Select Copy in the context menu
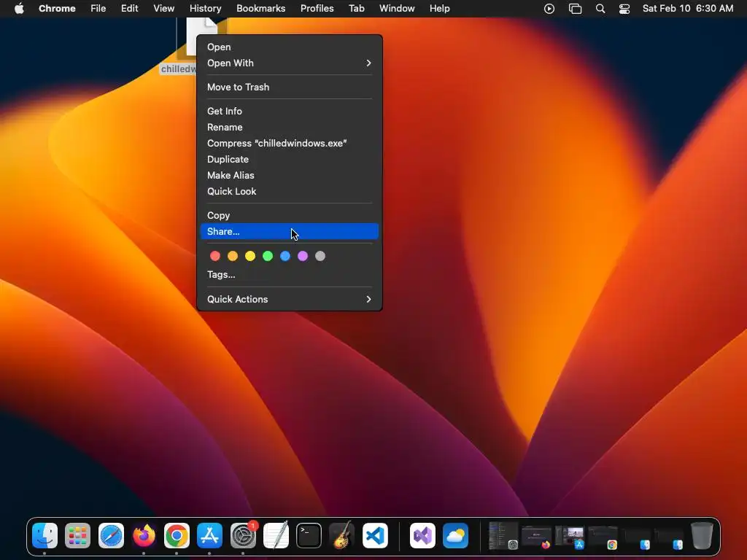 click(x=290, y=215)
